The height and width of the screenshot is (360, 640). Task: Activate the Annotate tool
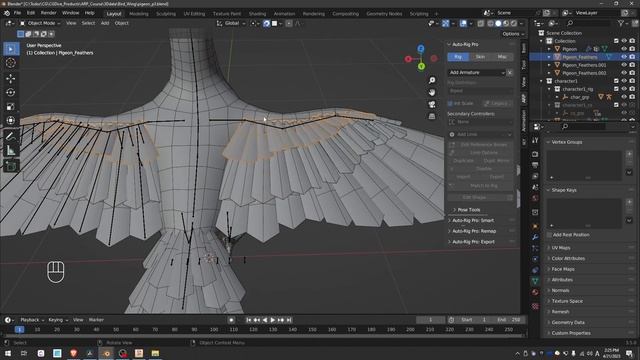11,136
